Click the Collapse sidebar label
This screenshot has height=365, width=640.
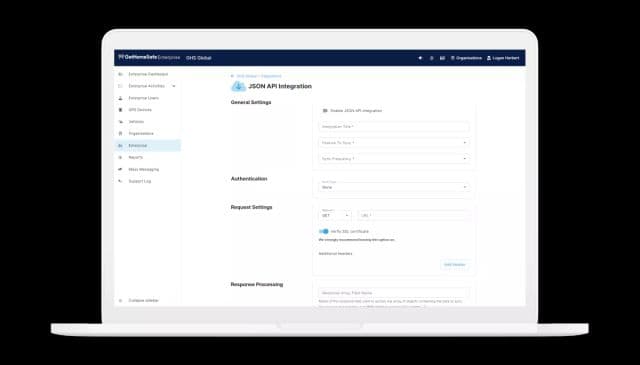pyautogui.click(x=144, y=300)
